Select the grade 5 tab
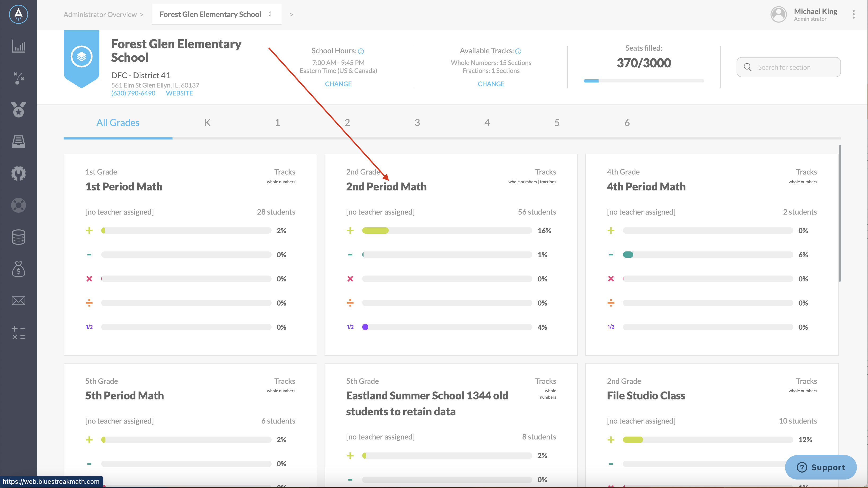 (557, 123)
